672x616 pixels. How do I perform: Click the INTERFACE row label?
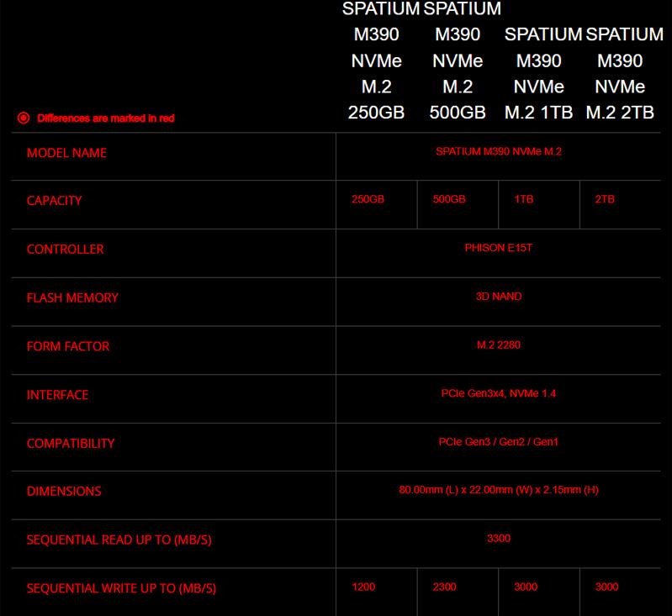click(57, 395)
